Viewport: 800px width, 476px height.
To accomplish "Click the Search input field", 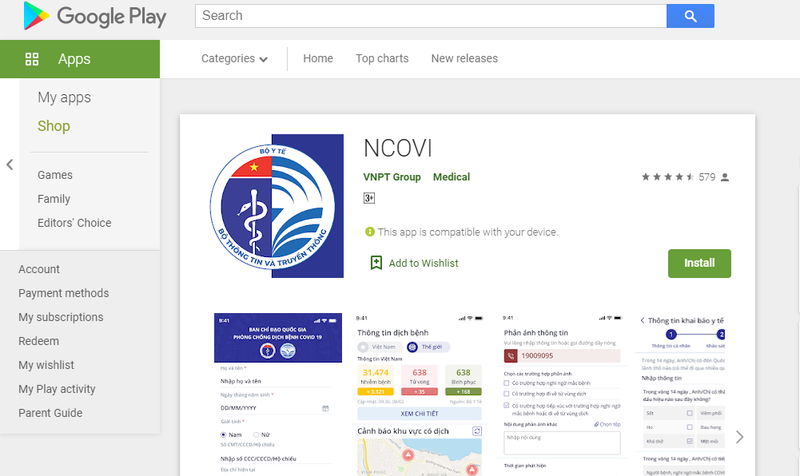I will tap(431, 16).
